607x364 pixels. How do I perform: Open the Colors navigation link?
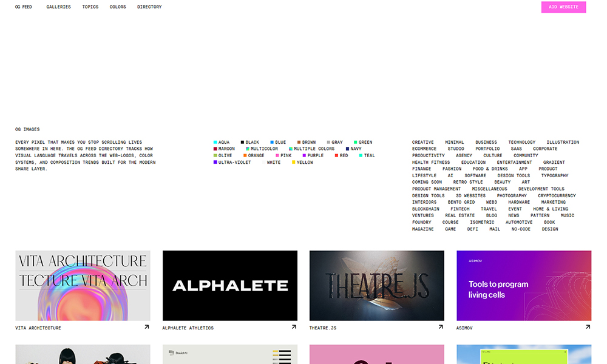click(118, 7)
